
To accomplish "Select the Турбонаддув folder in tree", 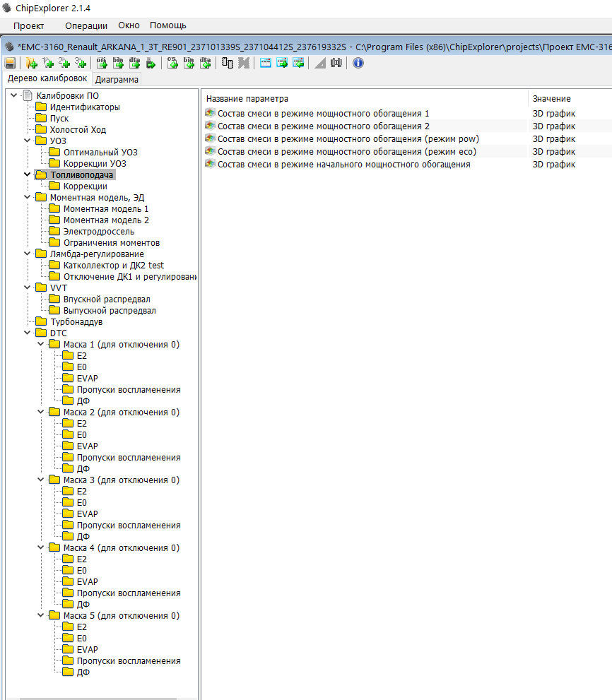I will coord(76,322).
